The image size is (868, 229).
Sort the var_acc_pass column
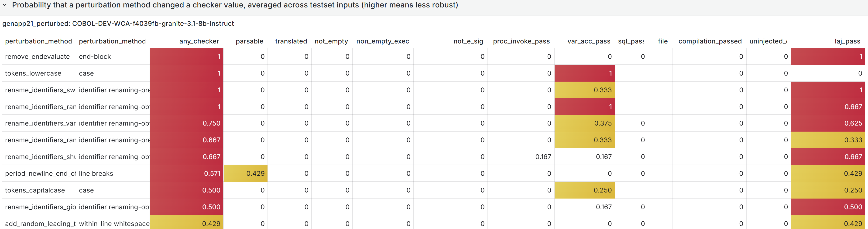[x=588, y=41]
